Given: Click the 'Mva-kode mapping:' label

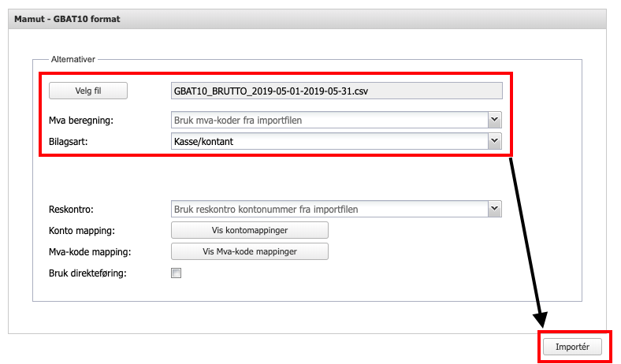Looking at the screenshot, I should [89, 252].
